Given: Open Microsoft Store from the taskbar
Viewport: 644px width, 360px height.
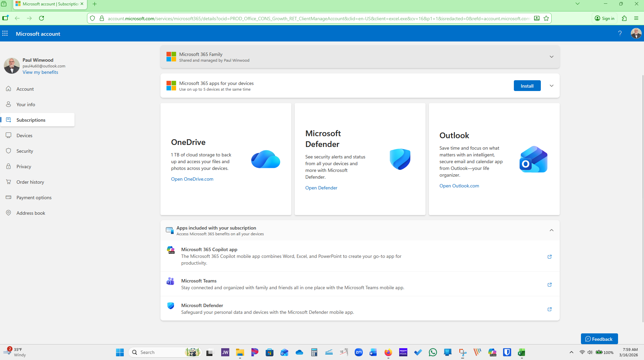Looking at the screenshot, I should 269,352.
